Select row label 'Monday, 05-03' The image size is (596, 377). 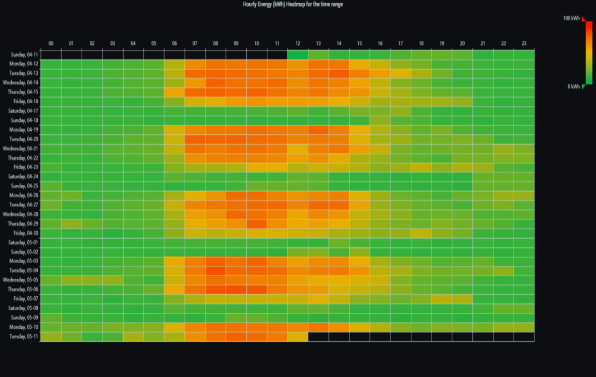[x=24, y=261]
